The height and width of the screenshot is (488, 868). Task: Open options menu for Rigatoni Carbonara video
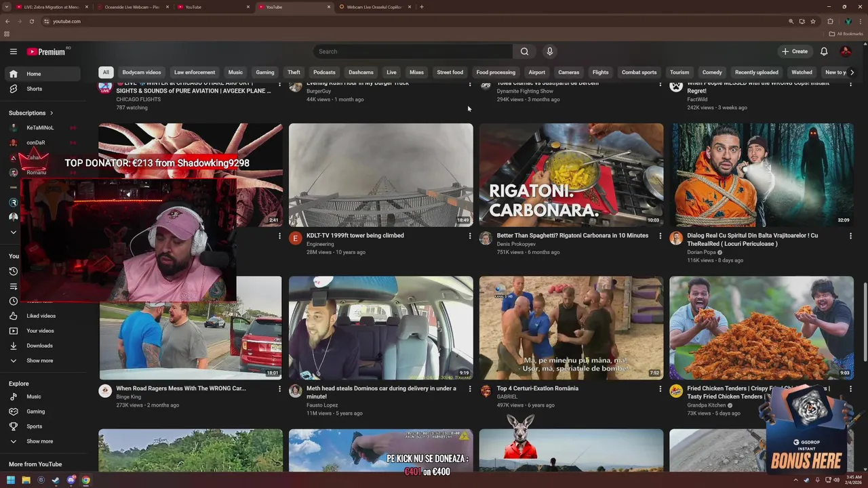[660, 236]
